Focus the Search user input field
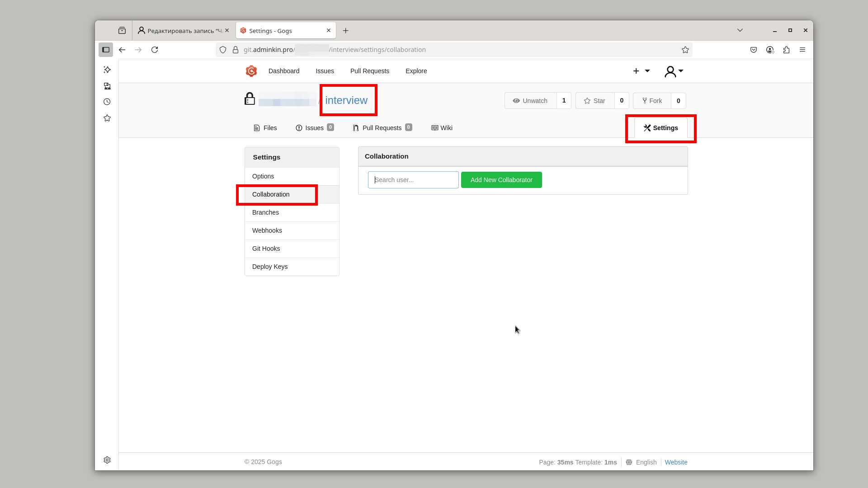Screen dimensions: 868x488 point(413,180)
